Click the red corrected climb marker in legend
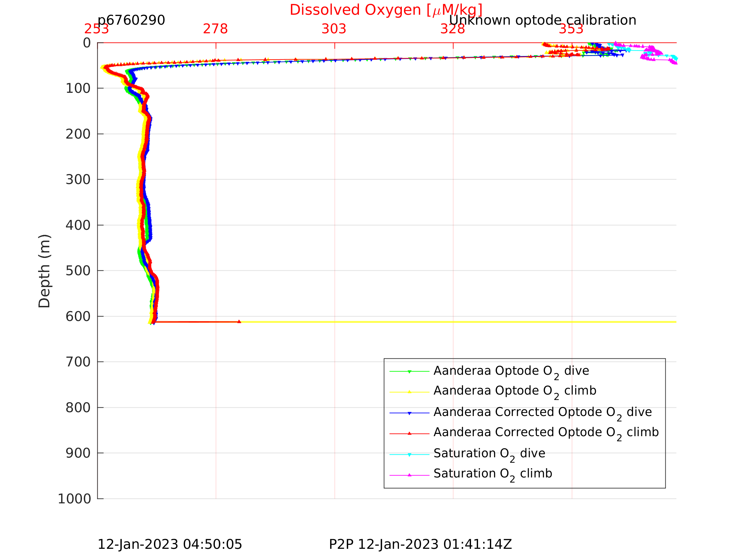 pyautogui.click(x=409, y=433)
